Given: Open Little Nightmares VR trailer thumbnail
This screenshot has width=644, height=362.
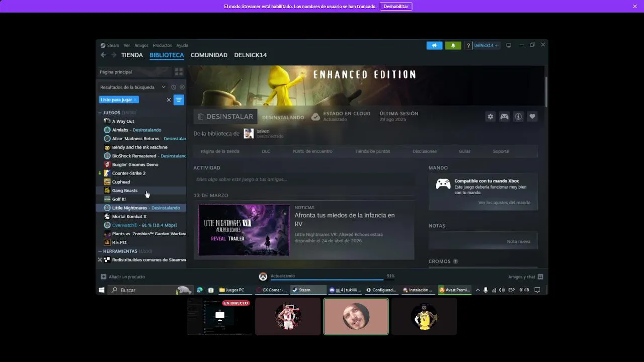Looking at the screenshot, I should [x=244, y=230].
